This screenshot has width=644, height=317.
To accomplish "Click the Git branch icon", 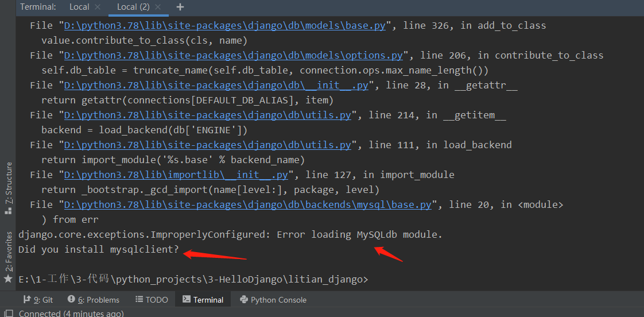I will pos(27,299).
